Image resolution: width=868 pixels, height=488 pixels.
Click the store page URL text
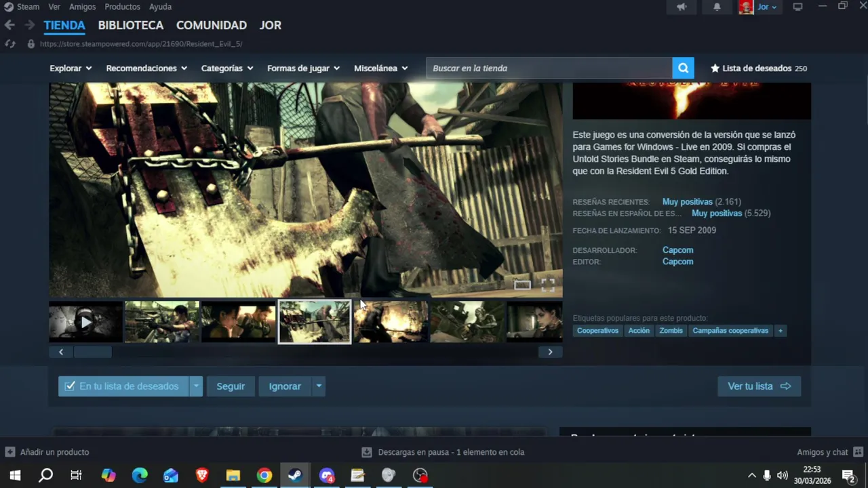(x=141, y=43)
